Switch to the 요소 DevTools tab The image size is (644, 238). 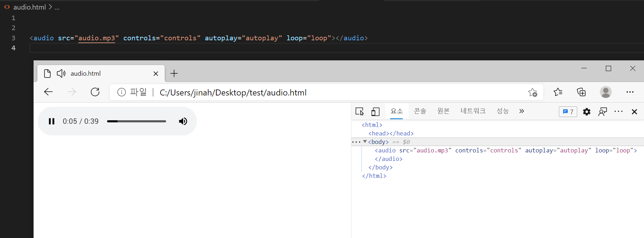(x=397, y=111)
